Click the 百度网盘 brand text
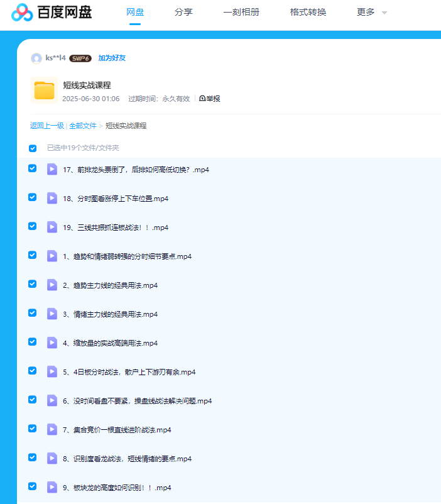Screen dimensions: 441x504 65,12
